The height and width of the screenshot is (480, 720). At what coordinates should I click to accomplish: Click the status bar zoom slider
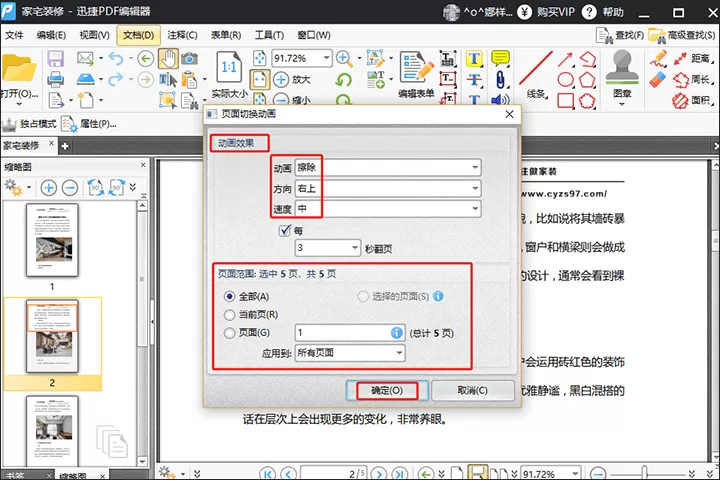(645, 473)
